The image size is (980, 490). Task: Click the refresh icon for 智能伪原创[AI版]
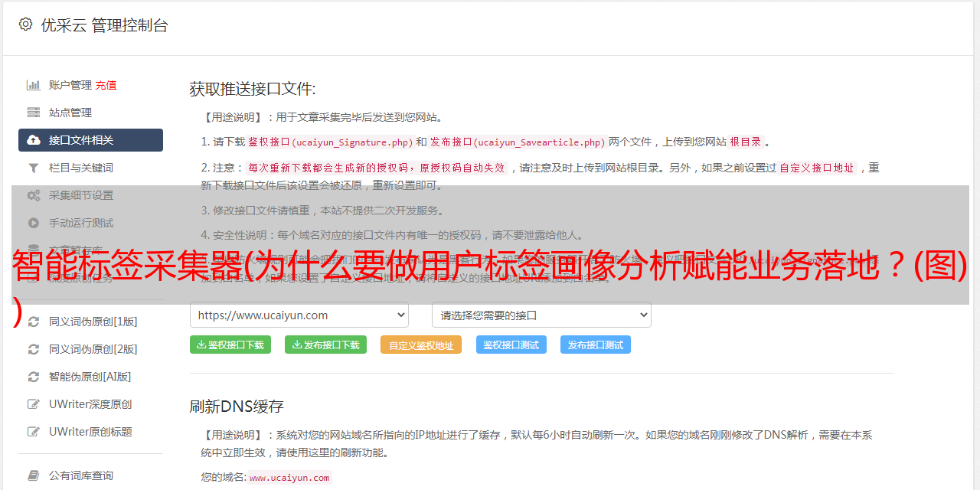(34, 377)
